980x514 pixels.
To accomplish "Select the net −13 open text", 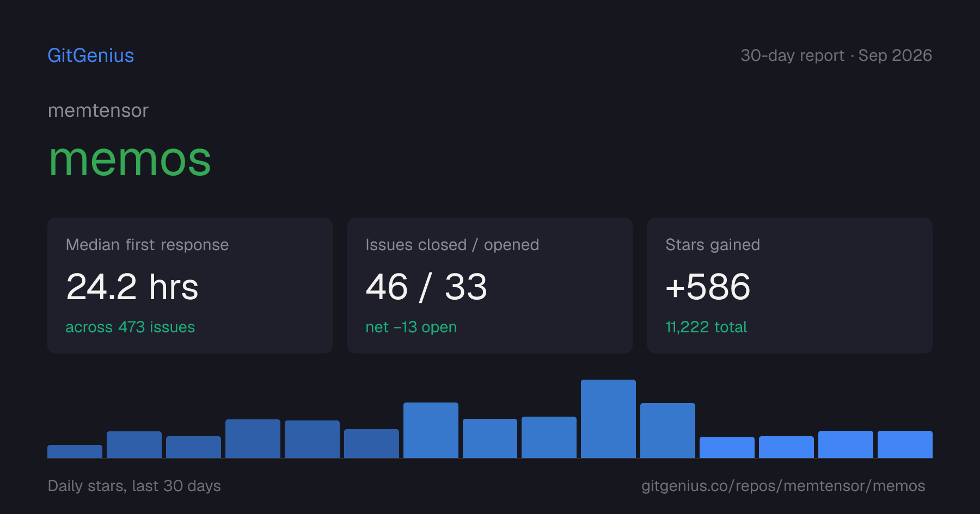I will (411, 327).
